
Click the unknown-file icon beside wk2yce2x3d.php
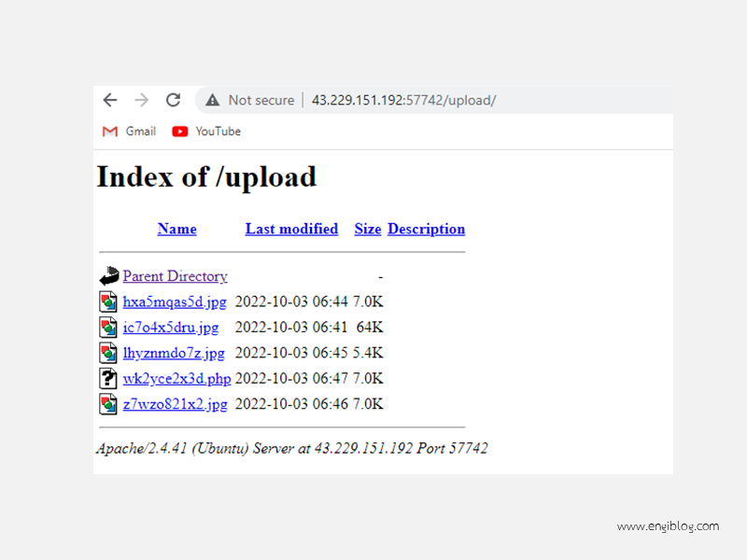tap(108, 378)
